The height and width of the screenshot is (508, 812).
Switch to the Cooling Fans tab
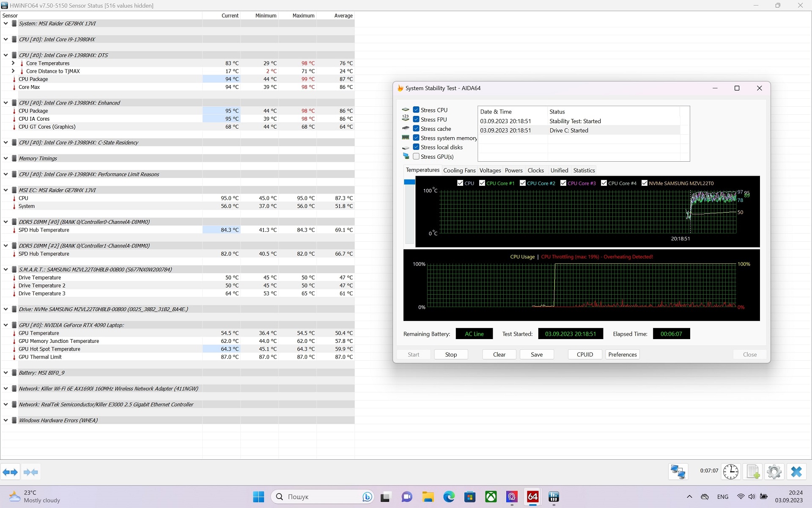[x=459, y=170]
